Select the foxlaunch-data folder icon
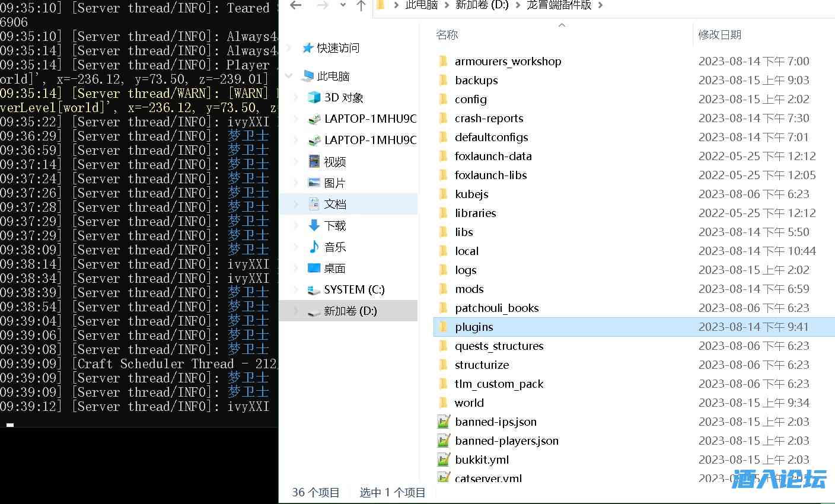Screen dimensions: 835x504 pyautogui.click(x=443, y=156)
